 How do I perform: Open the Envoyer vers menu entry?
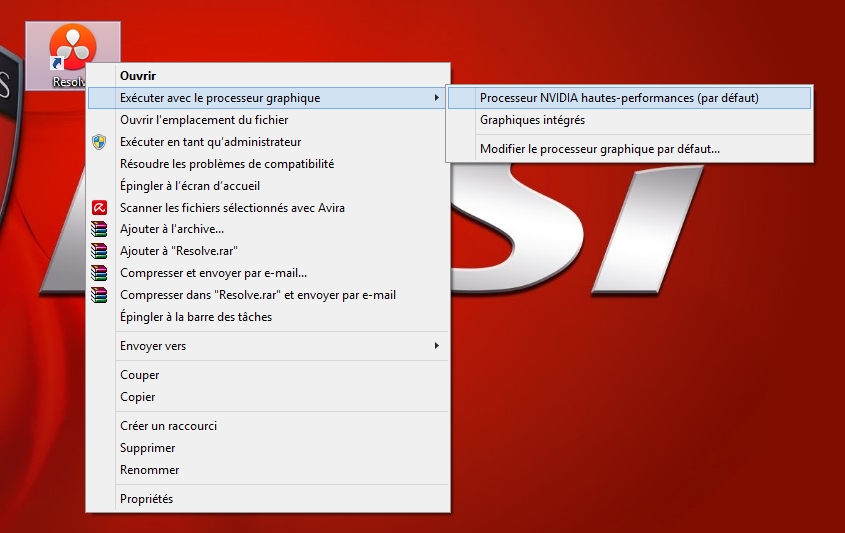(268, 346)
